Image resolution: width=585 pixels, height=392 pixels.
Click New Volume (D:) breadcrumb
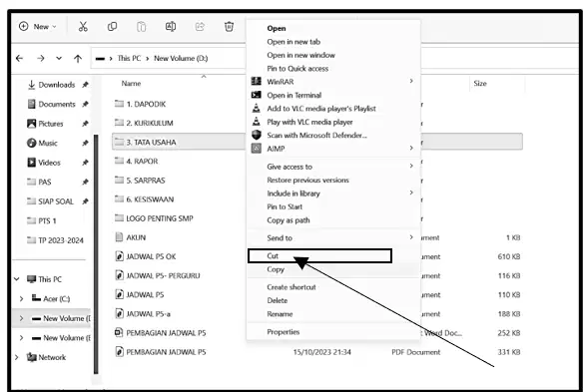181,58
